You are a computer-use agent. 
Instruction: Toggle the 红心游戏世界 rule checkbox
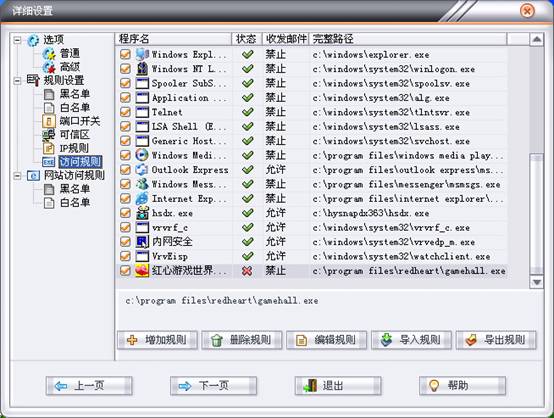pyautogui.click(x=125, y=271)
